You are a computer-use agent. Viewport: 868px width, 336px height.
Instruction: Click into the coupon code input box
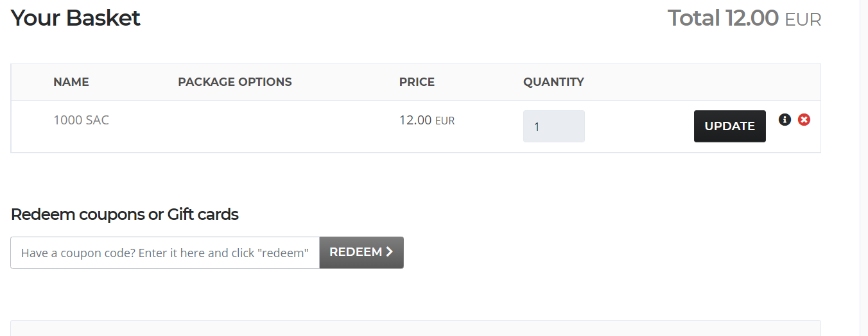(165, 253)
